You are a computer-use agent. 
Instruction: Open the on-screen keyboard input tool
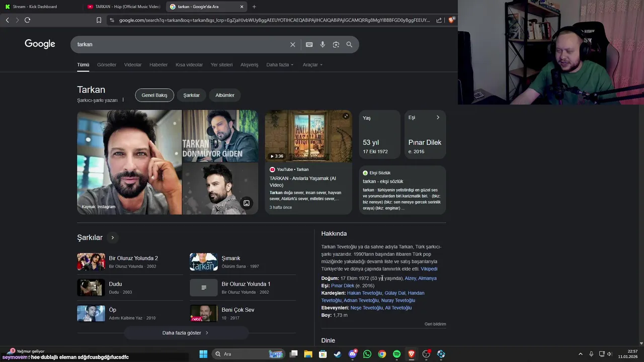(x=309, y=44)
